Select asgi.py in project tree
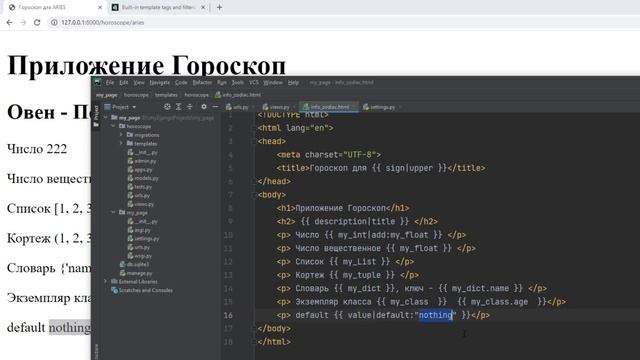Viewport: 640px width, 360px height. 140,230
